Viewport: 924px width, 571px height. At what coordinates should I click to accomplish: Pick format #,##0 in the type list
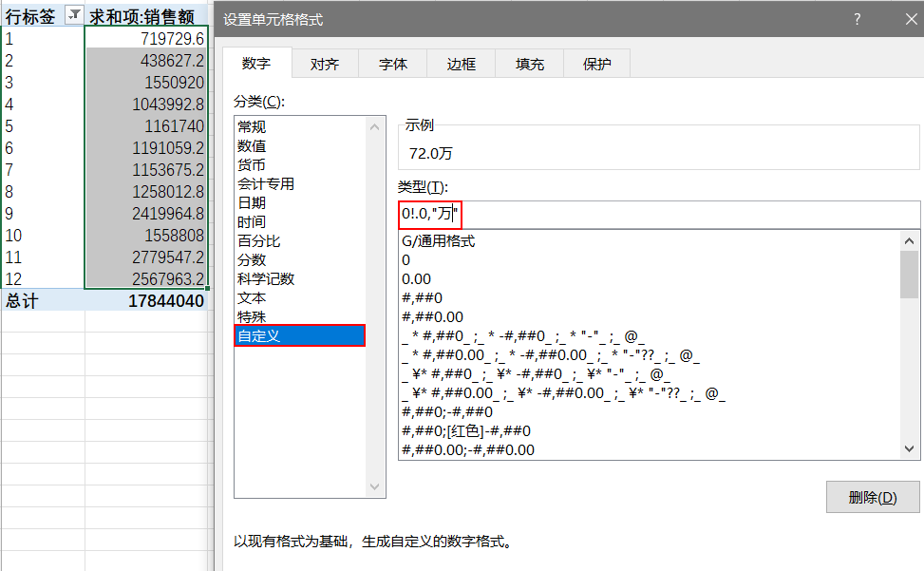pyautogui.click(x=650, y=297)
